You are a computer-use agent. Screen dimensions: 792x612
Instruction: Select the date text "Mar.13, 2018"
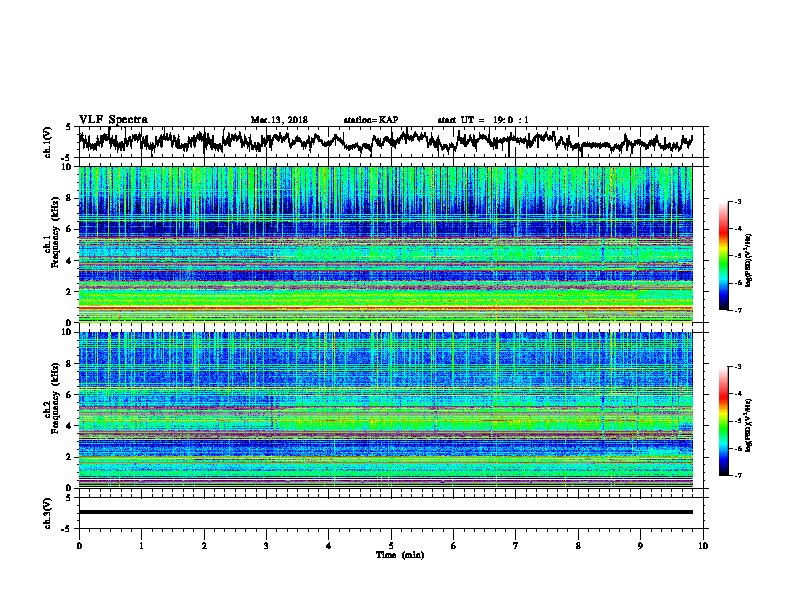click(279, 120)
